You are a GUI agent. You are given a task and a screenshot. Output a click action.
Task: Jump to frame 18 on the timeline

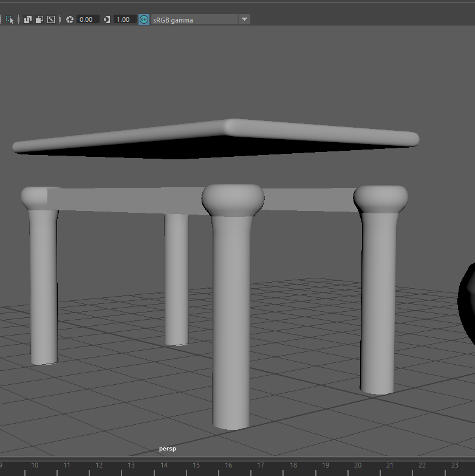point(293,466)
